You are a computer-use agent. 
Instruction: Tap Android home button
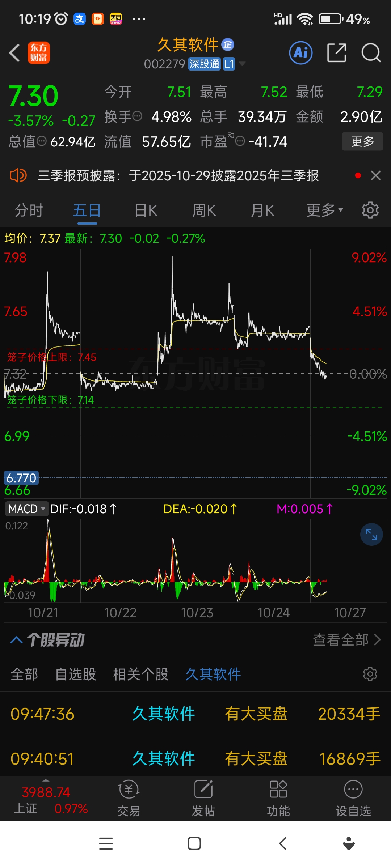194,843
